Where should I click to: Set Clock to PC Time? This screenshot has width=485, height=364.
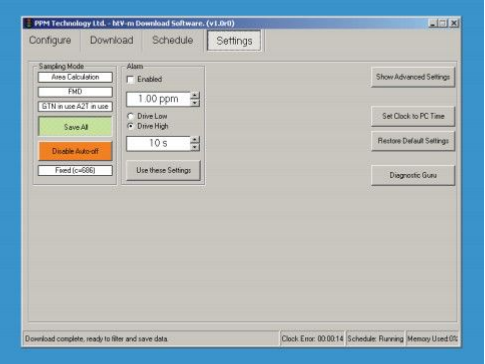(413, 116)
